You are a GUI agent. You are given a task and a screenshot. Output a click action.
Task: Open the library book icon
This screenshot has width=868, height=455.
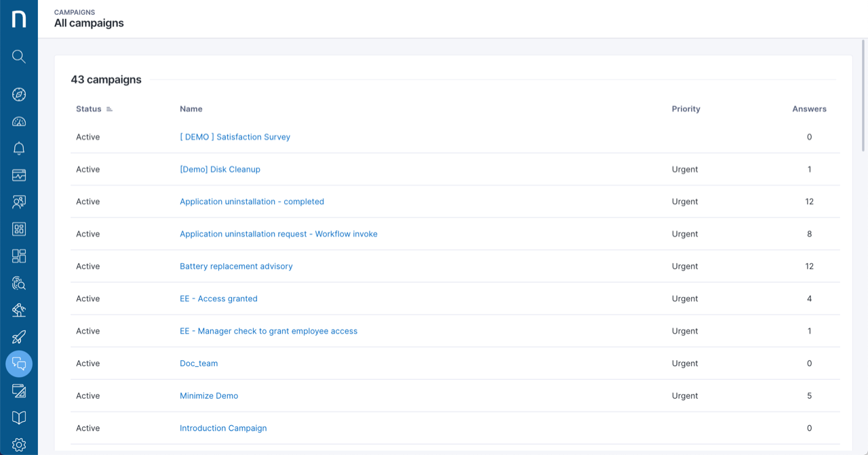[x=18, y=418]
